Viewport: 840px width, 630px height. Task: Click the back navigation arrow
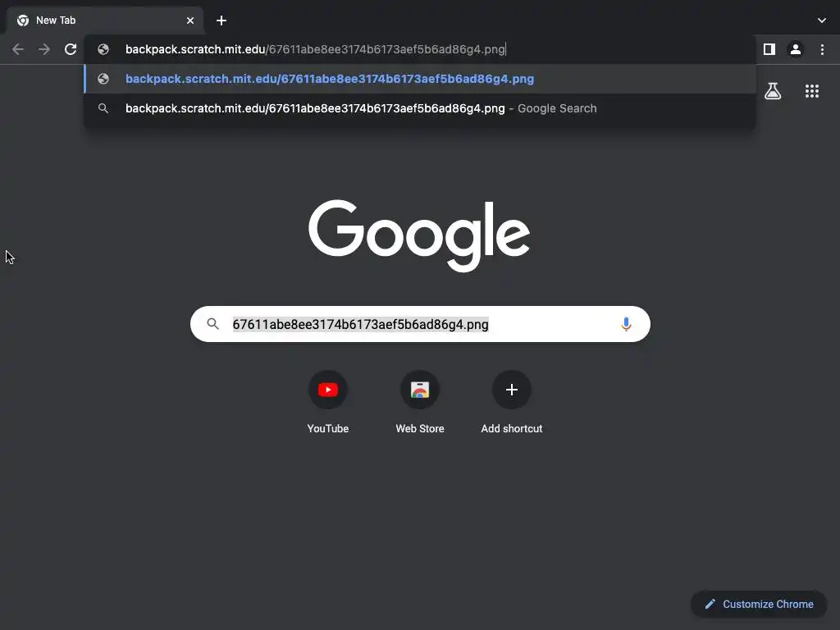18,49
